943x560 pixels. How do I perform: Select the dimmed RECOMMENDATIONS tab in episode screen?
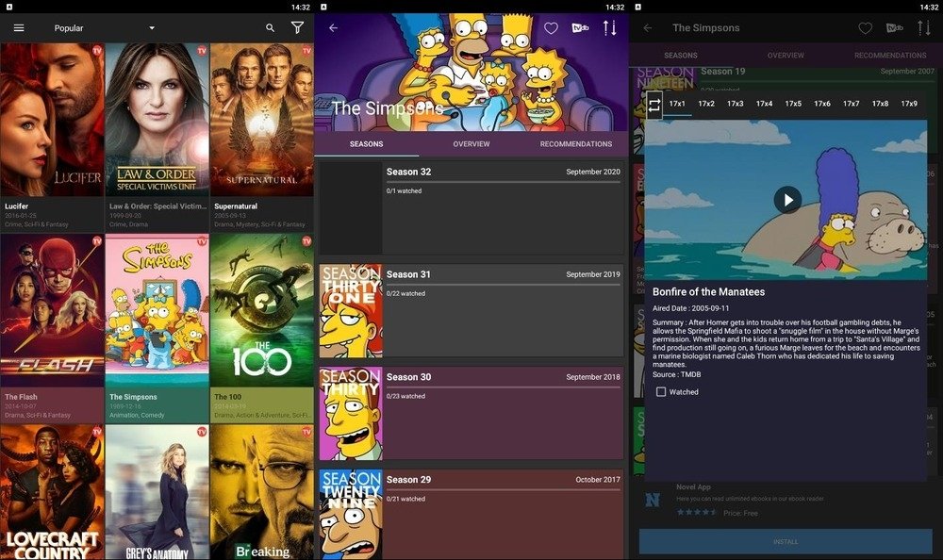(890, 55)
